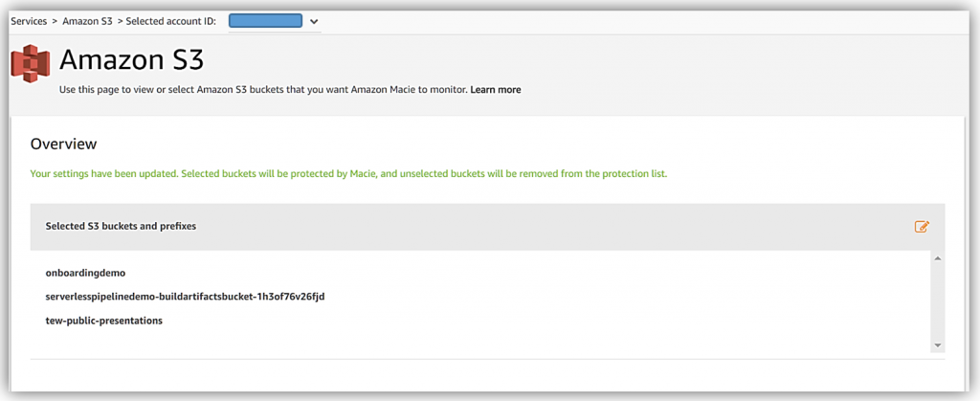Click the green settings updated message

[x=348, y=174]
